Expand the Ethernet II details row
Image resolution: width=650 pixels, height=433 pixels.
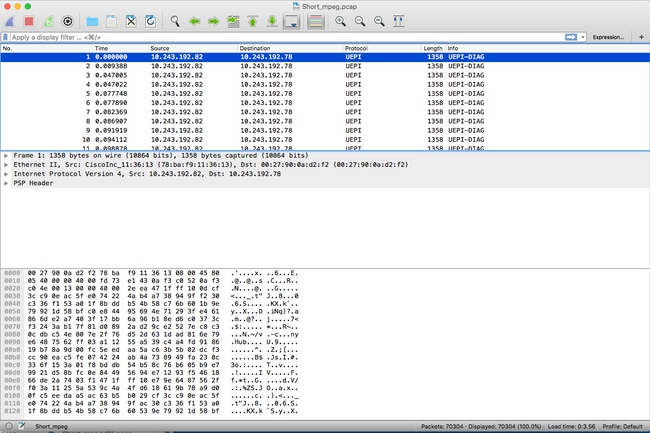coord(6,165)
